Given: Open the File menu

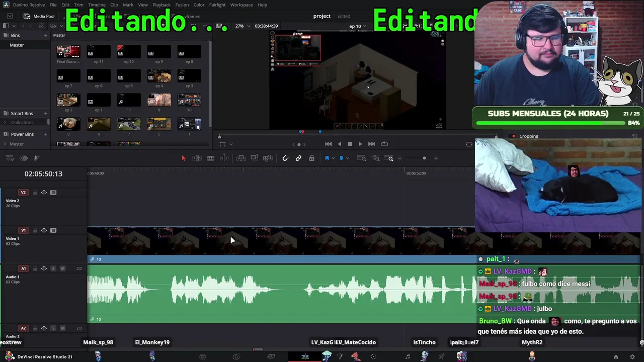Looking at the screenshot, I should (x=53, y=5).
